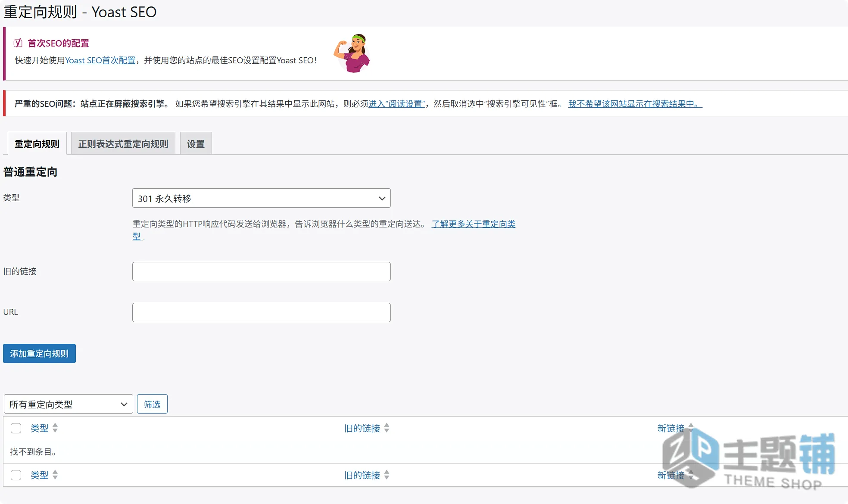Open the 进入"阅读设置" link

397,104
